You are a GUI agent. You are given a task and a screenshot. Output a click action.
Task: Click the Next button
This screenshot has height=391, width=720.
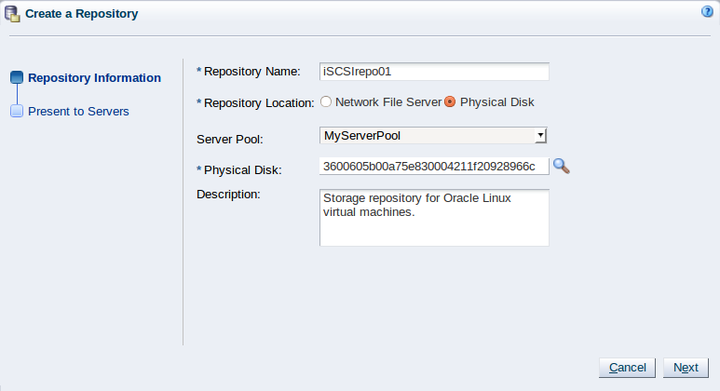coord(686,368)
